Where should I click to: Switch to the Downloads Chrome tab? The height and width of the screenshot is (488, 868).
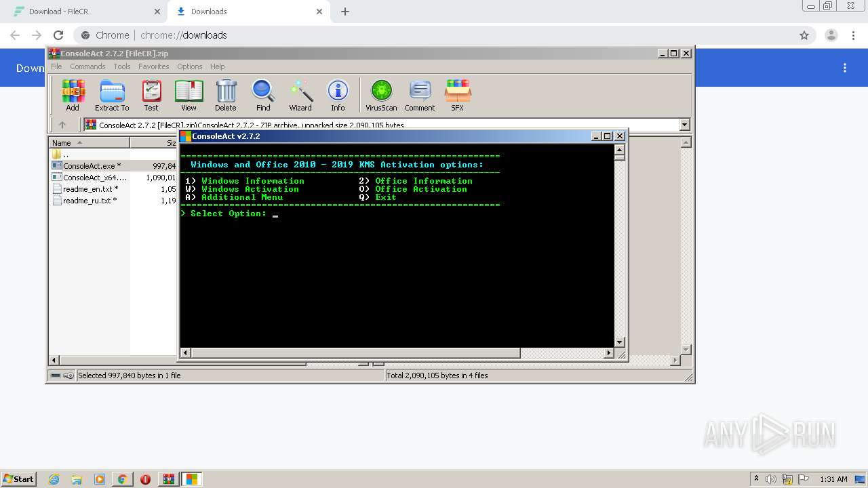click(x=248, y=12)
